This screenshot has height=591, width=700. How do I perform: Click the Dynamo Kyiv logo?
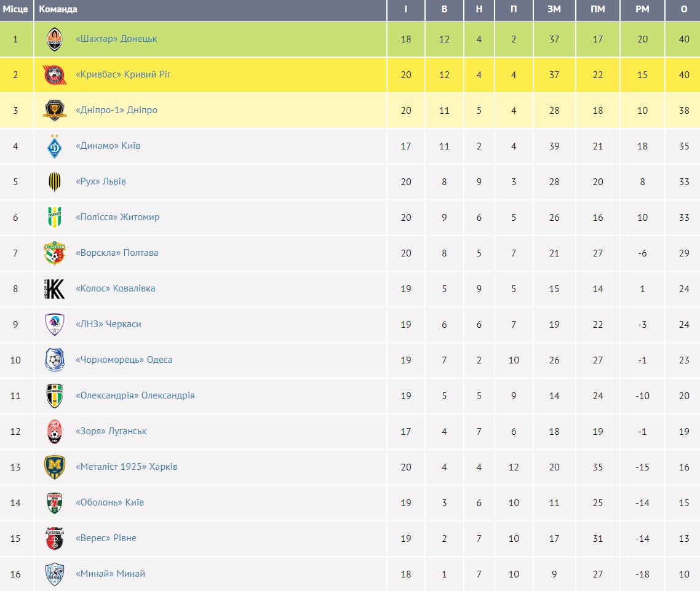(x=55, y=146)
